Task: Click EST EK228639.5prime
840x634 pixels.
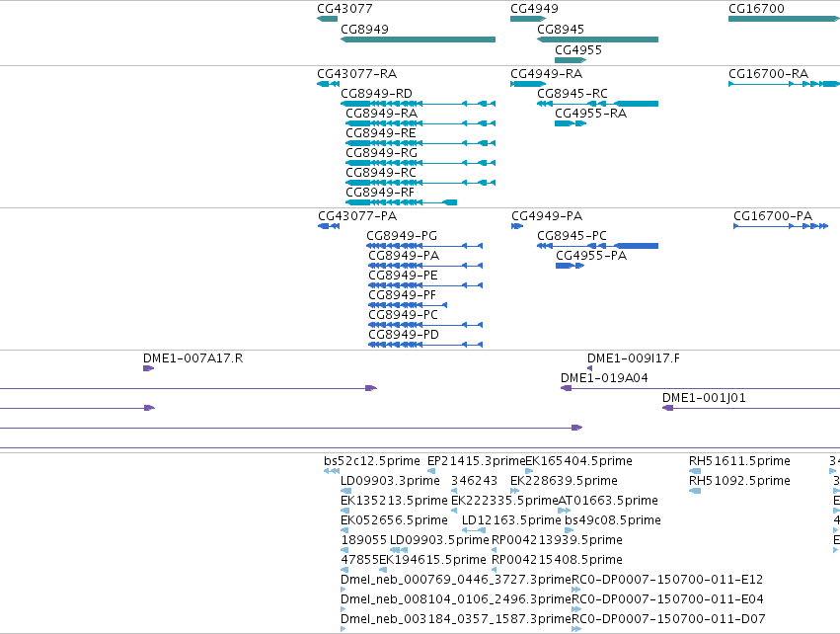Action: (x=515, y=491)
